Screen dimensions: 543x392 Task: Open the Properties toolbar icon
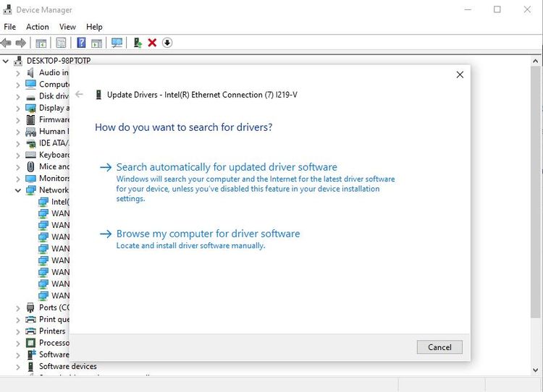tap(61, 43)
